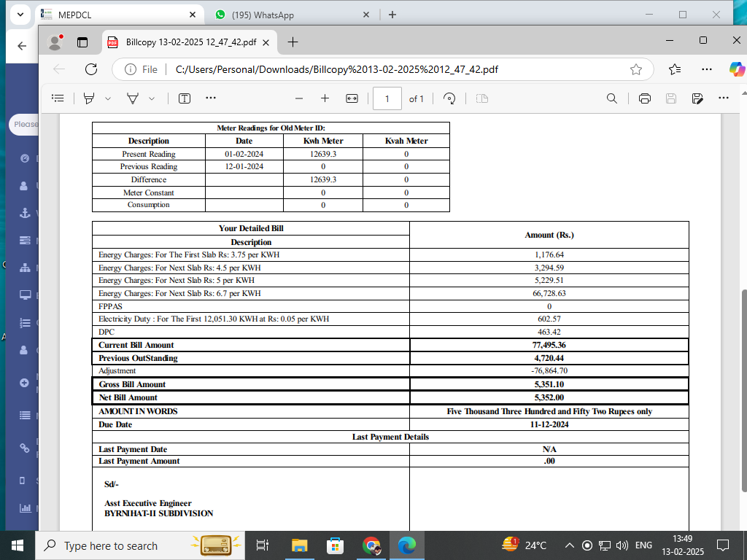This screenshot has height=560, width=747.
Task: Print the bill PDF
Action: pos(645,98)
